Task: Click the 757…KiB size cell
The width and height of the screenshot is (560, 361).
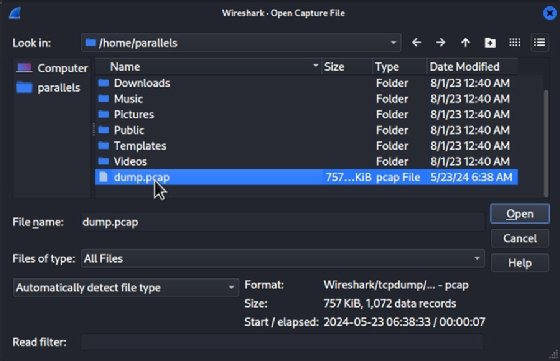Action: [348, 177]
